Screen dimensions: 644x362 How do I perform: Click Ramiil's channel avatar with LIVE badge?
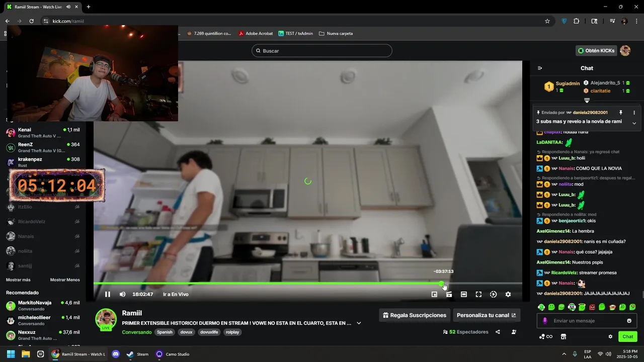point(106,320)
